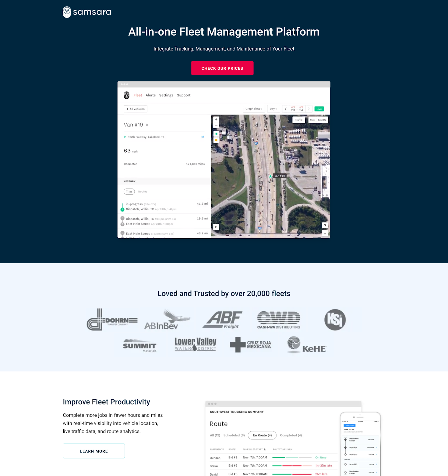The width and height of the screenshot is (448, 476).
Task: Click the in-progress trip marker A icon
Action: click(122, 209)
